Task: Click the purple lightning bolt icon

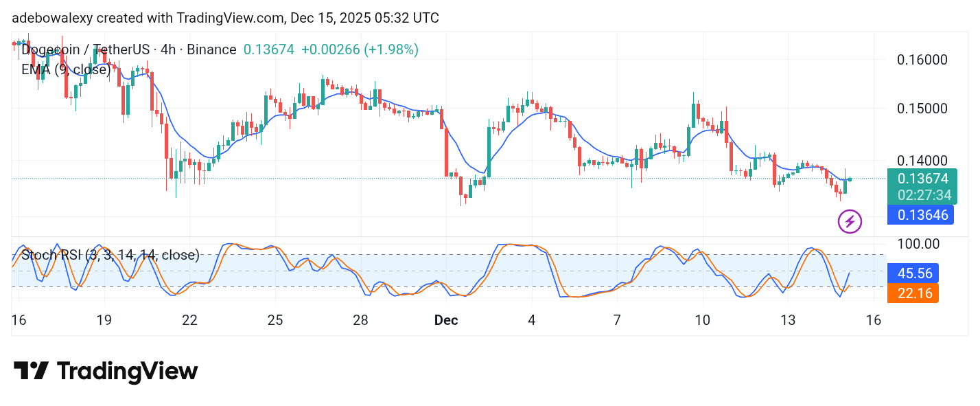Action: 850,222
